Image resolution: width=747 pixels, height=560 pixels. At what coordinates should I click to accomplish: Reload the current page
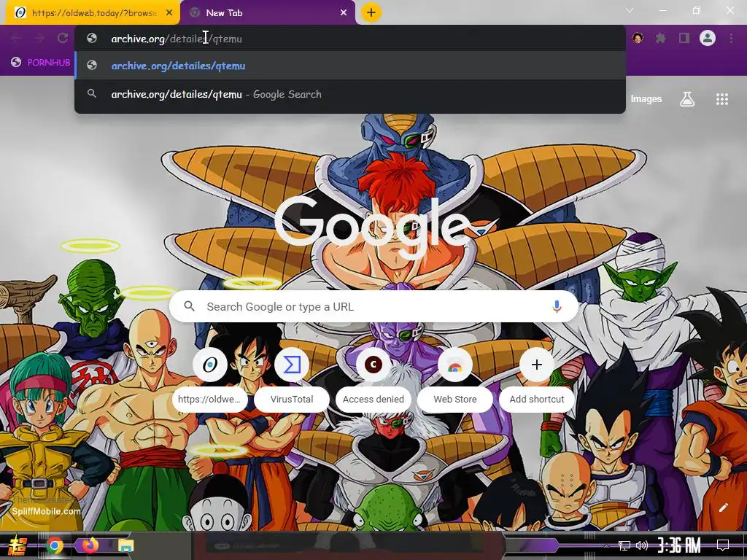[x=63, y=38]
